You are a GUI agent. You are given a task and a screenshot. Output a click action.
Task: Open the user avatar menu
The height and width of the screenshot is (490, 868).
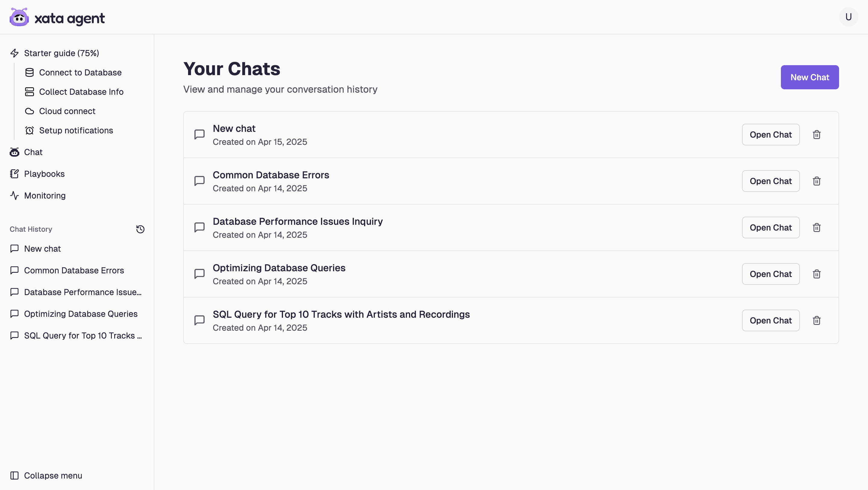click(848, 17)
